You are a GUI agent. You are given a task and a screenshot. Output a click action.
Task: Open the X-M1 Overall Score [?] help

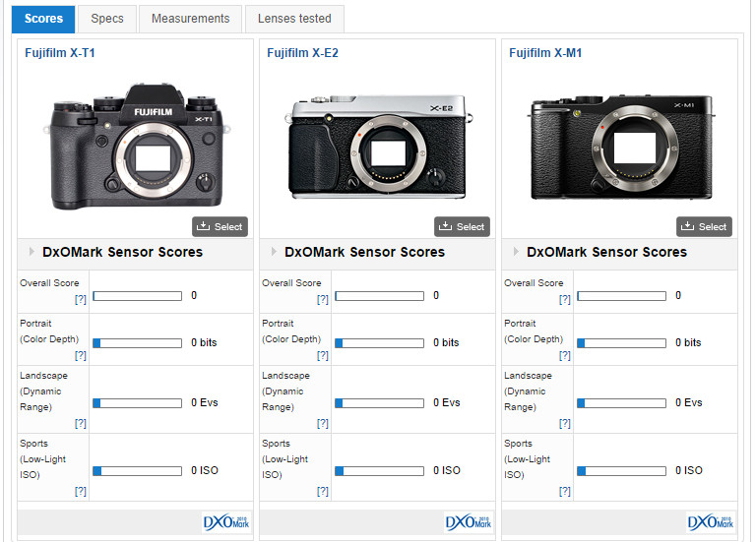click(x=565, y=300)
